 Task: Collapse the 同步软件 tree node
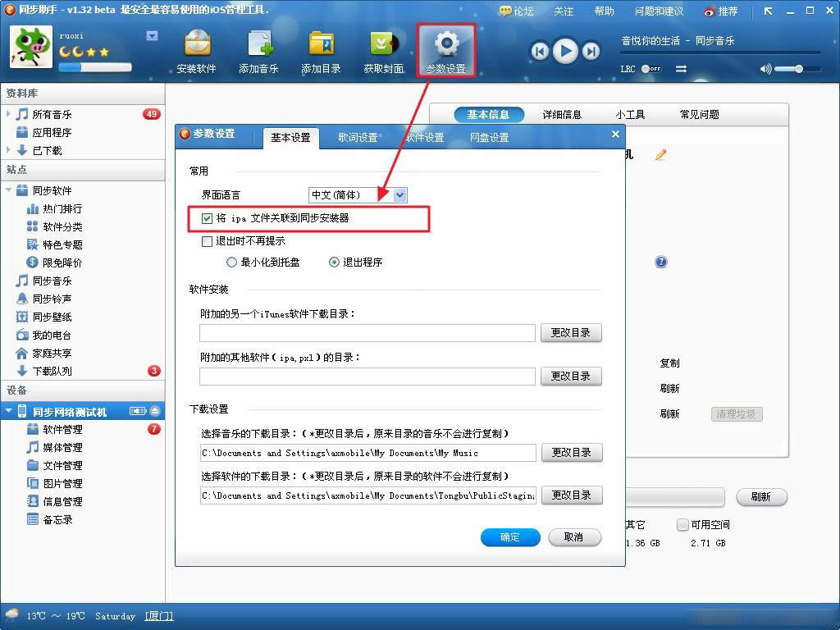[x=8, y=190]
